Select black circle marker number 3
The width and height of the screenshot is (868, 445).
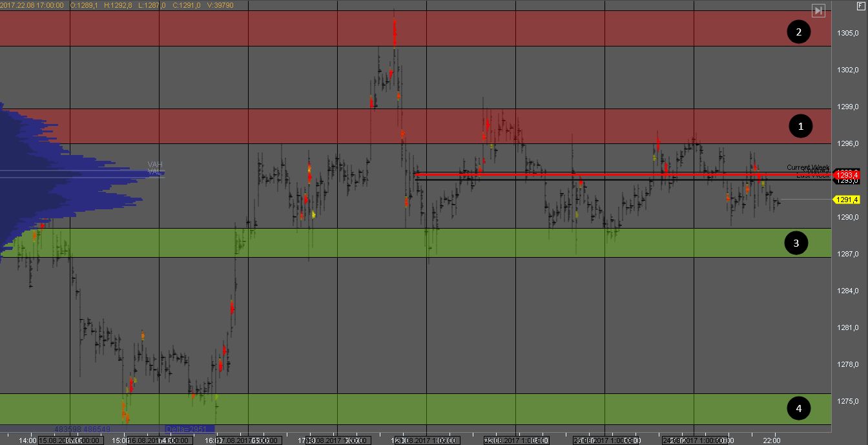[796, 243]
